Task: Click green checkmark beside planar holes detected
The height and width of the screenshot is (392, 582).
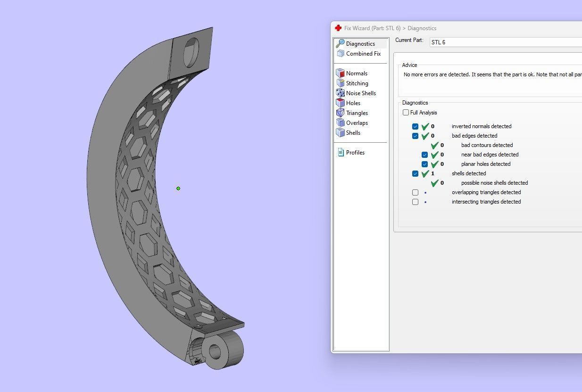Action: coord(434,164)
